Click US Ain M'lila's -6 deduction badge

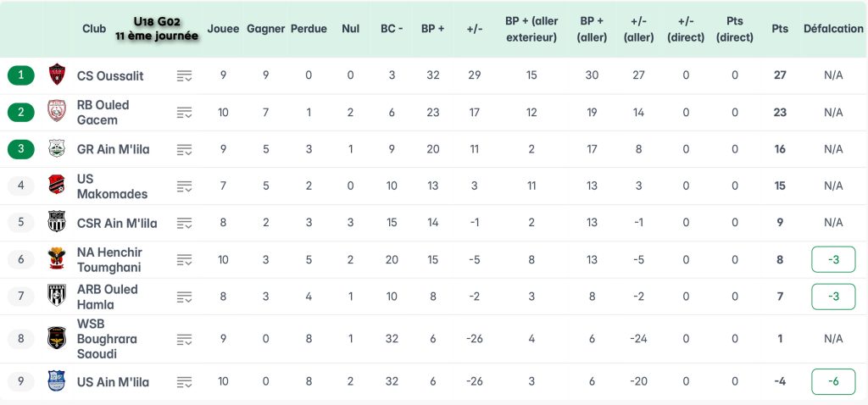[833, 381]
